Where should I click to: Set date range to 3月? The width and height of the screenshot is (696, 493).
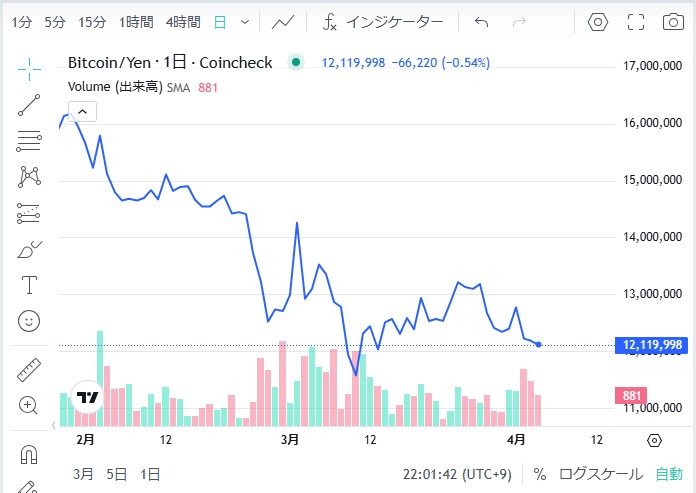84,473
